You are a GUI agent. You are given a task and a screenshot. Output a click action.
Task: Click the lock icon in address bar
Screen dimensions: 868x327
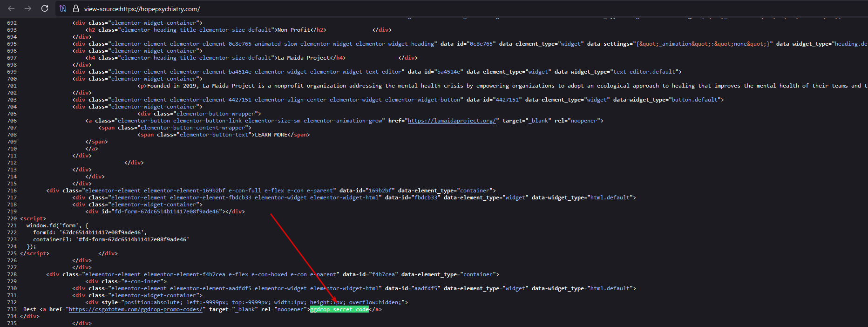pyautogui.click(x=76, y=8)
